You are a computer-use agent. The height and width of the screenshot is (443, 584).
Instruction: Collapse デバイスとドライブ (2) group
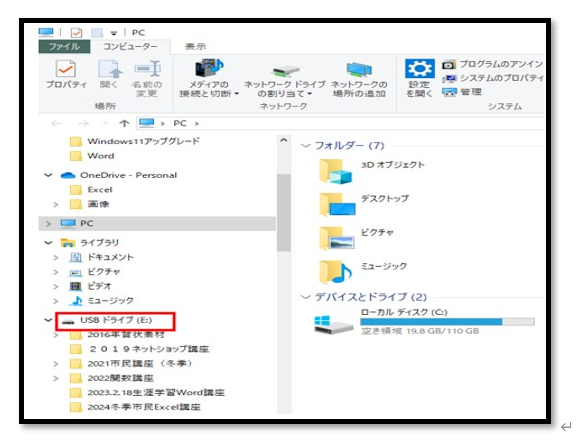(x=306, y=297)
